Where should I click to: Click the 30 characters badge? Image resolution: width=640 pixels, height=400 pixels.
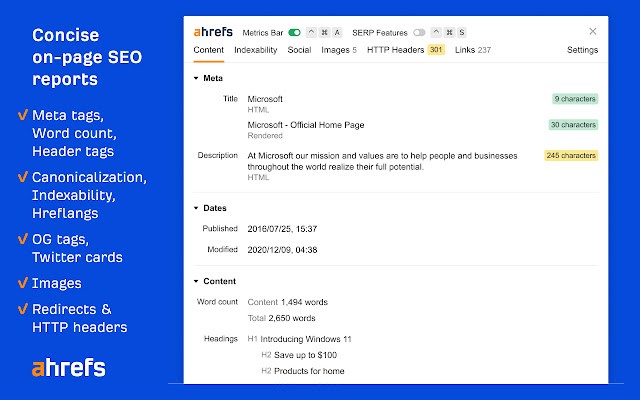coord(573,124)
